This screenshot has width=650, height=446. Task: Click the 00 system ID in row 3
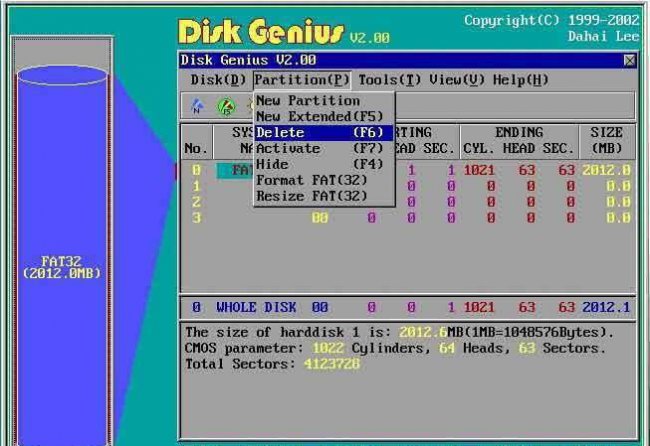(320, 218)
